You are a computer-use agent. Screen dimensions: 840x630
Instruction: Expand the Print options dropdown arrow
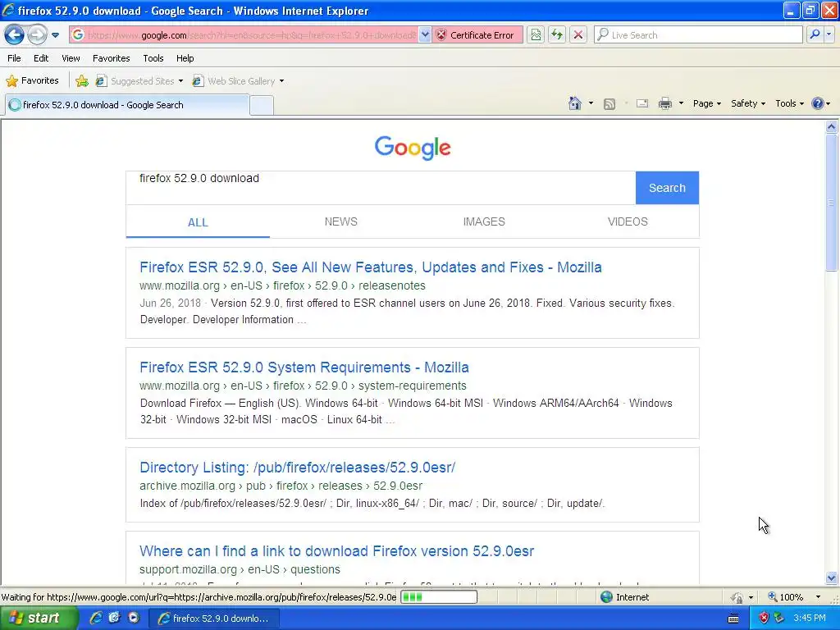pos(681,103)
